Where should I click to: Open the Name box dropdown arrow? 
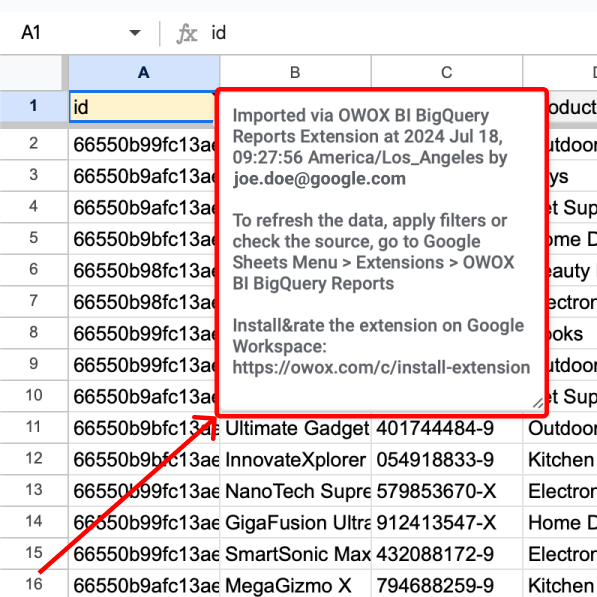pos(134,33)
